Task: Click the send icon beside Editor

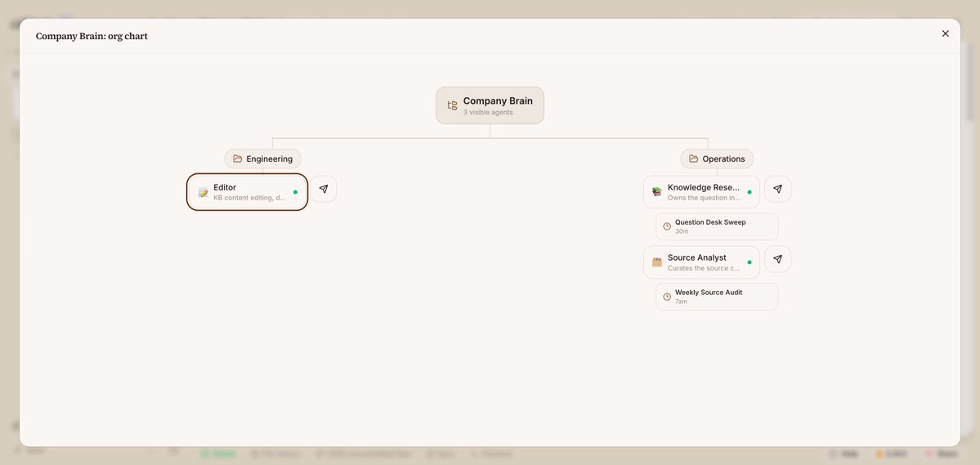Action: pos(323,189)
